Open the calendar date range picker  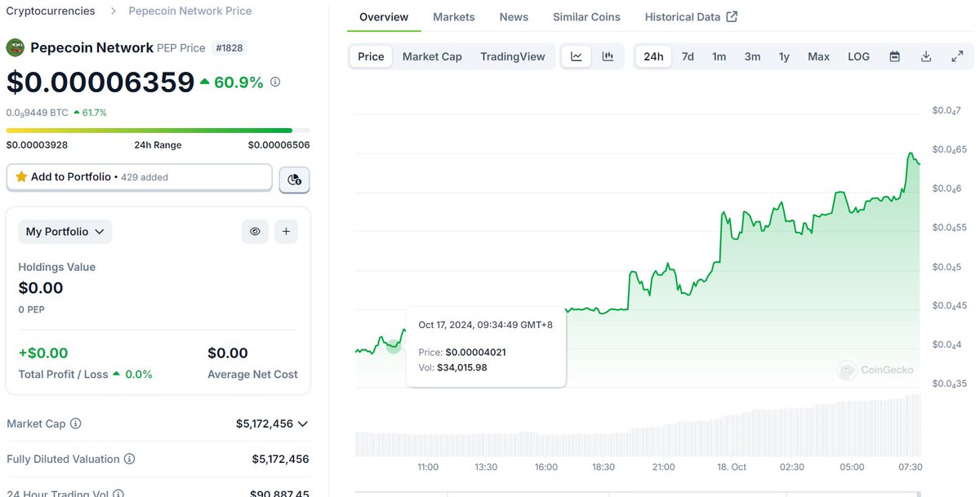(895, 56)
